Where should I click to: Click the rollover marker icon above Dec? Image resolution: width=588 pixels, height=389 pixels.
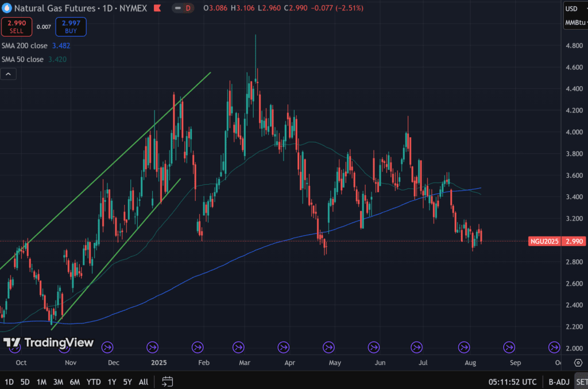(x=107, y=347)
